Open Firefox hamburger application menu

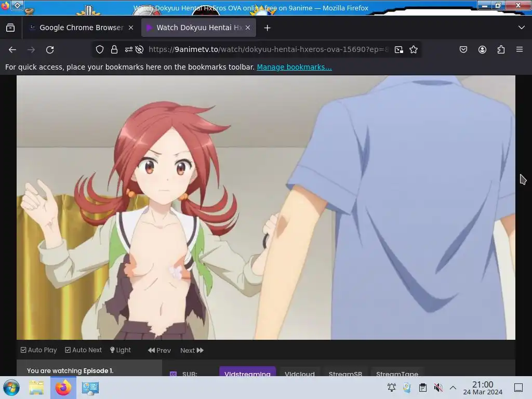[x=520, y=49]
